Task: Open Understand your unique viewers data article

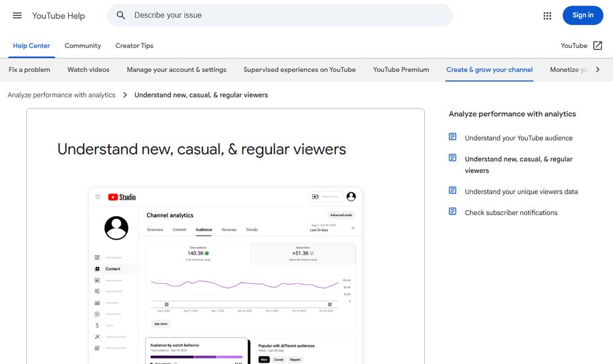Action: pyautogui.click(x=521, y=192)
